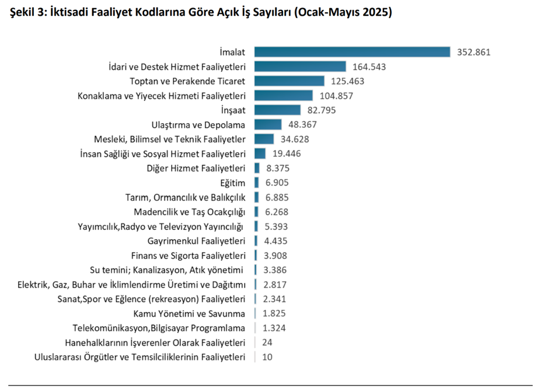The height and width of the screenshot is (392, 551).
Task: Click the 352.861 value label
Action: pos(474,52)
